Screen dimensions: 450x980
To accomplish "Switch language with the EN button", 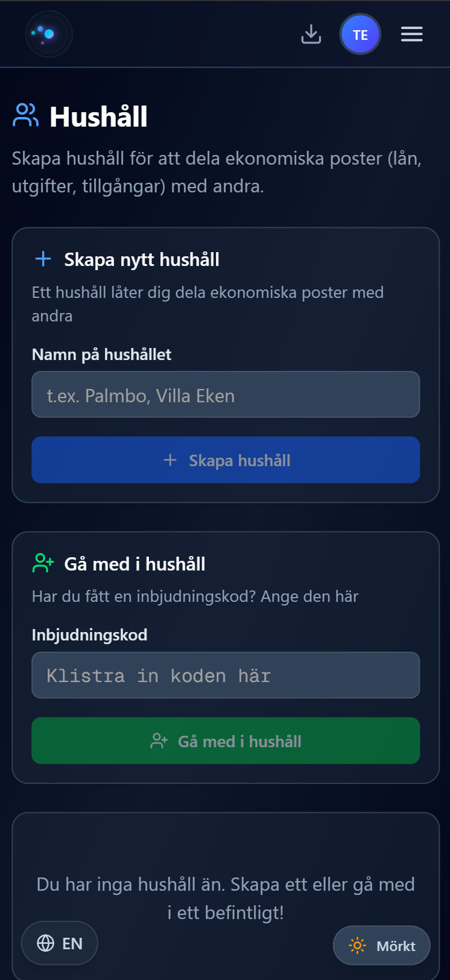I will tap(60, 943).
